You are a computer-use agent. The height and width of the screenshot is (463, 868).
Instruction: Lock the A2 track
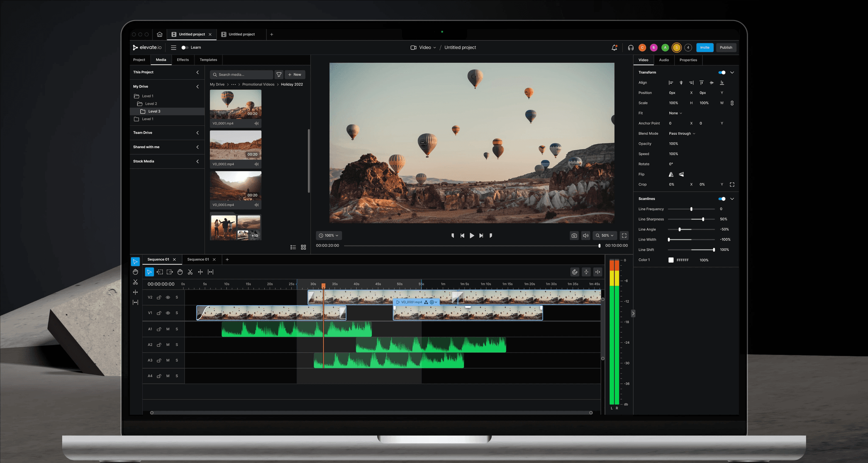[x=159, y=345]
